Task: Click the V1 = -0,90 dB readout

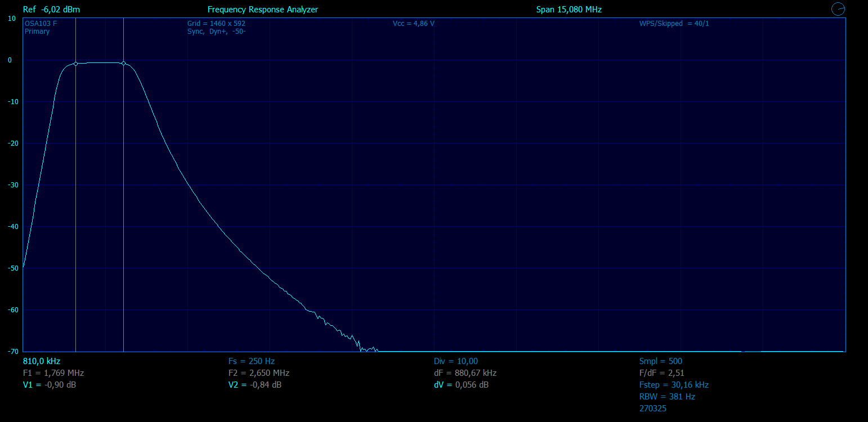Action: (x=50, y=385)
